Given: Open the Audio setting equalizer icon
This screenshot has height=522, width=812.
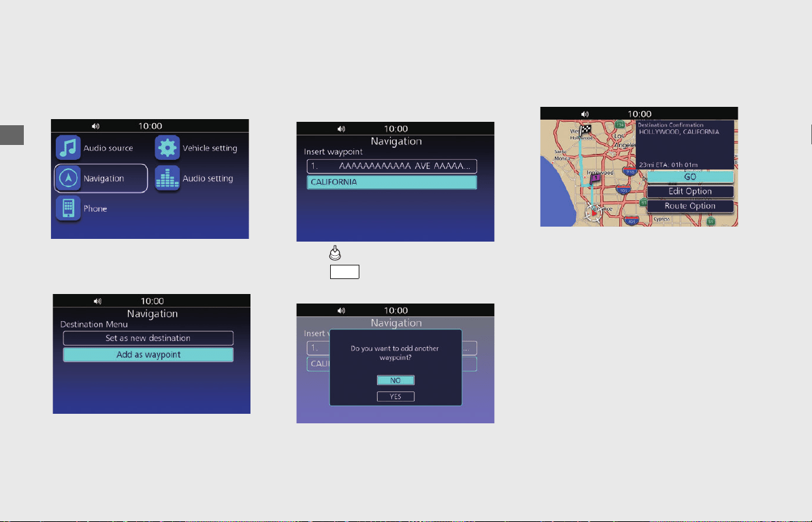Looking at the screenshot, I should point(167,178).
